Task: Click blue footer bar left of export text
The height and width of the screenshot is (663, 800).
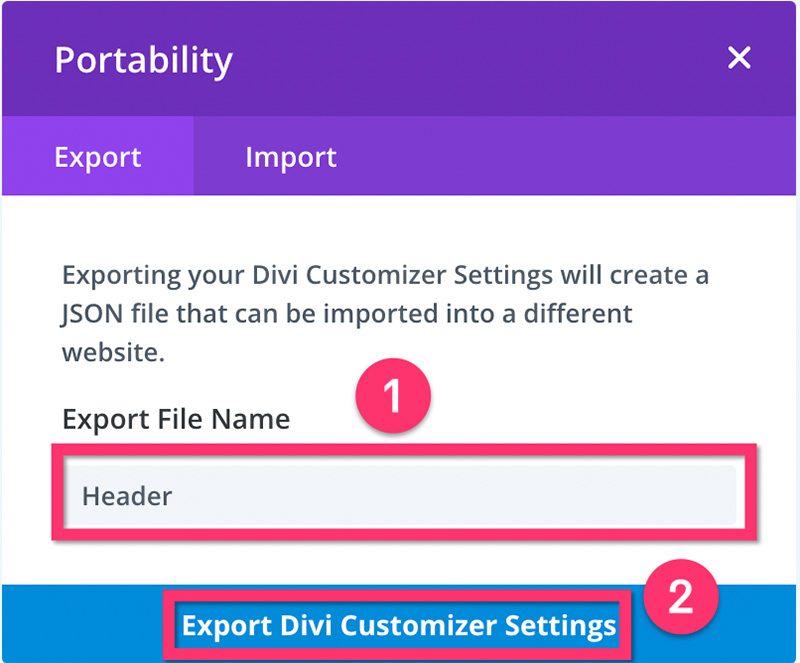Action: [x=82, y=624]
